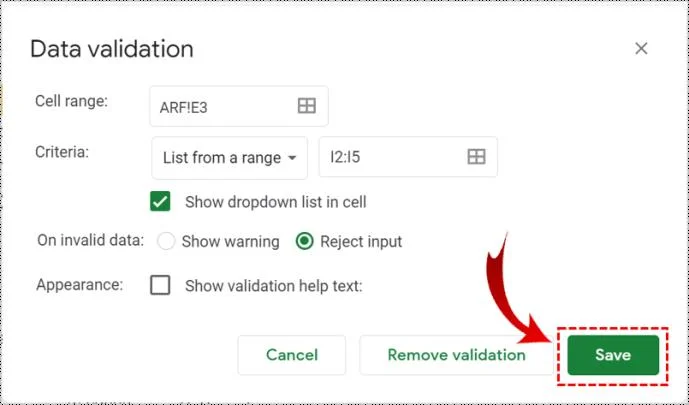Click the Show validation help text label
Screen dimensions: 689x405
(x=274, y=286)
